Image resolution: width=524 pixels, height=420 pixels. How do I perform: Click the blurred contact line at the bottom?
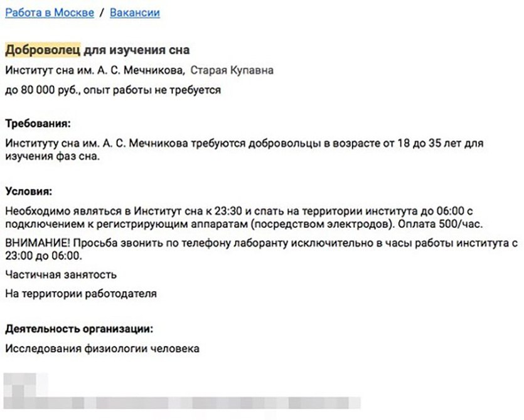(x=182, y=403)
